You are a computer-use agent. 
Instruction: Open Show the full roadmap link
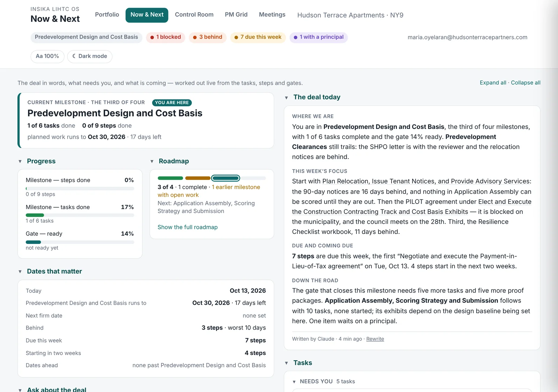188,227
